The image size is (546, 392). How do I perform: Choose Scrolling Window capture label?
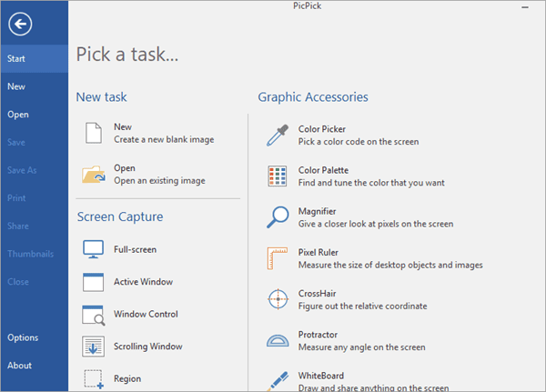(x=148, y=347)
